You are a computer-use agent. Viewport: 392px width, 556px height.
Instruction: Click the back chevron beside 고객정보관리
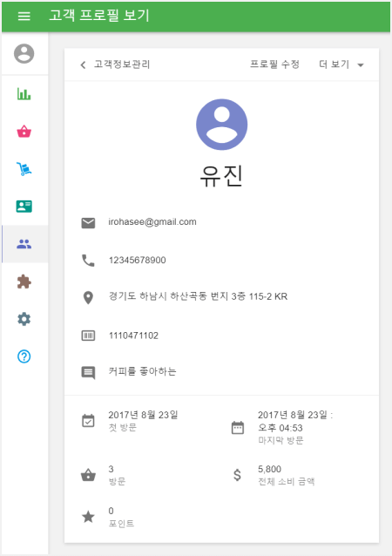(x=83, y=64)
